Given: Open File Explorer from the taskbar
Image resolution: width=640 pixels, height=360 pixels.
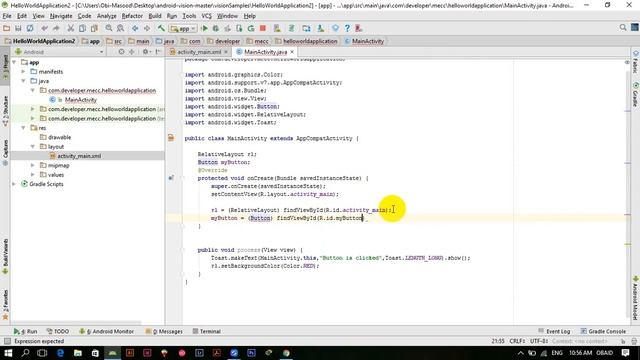Looking at the screenshot, I should click(x=78, y=353).
